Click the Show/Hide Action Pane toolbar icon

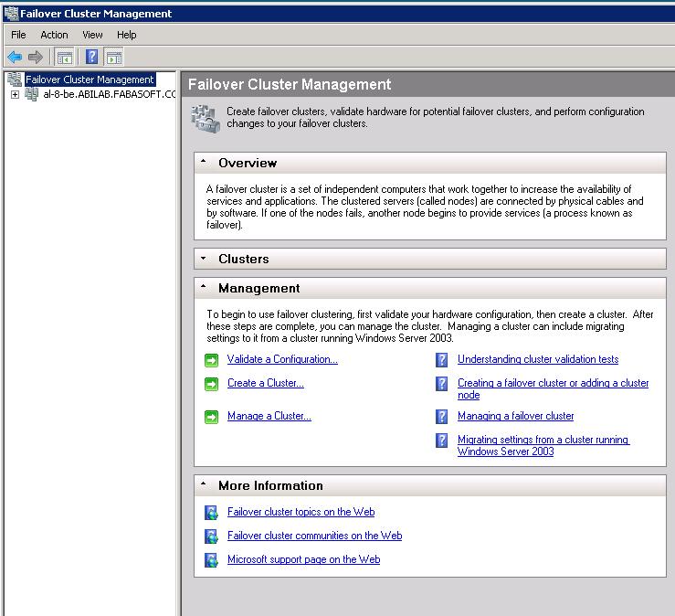(113, 57)
